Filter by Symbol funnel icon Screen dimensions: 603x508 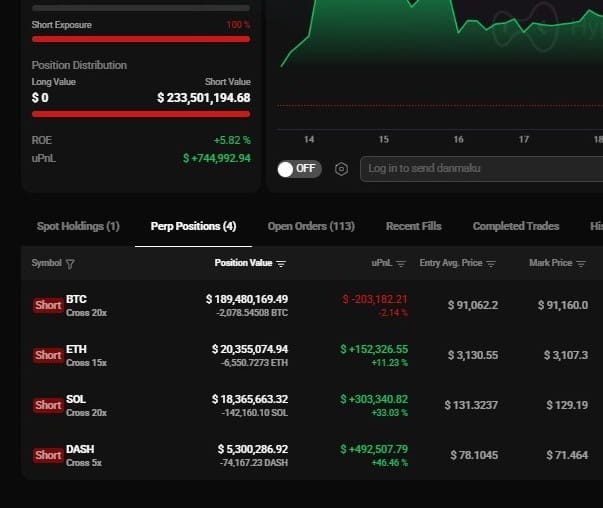click(x=70, y=264)
